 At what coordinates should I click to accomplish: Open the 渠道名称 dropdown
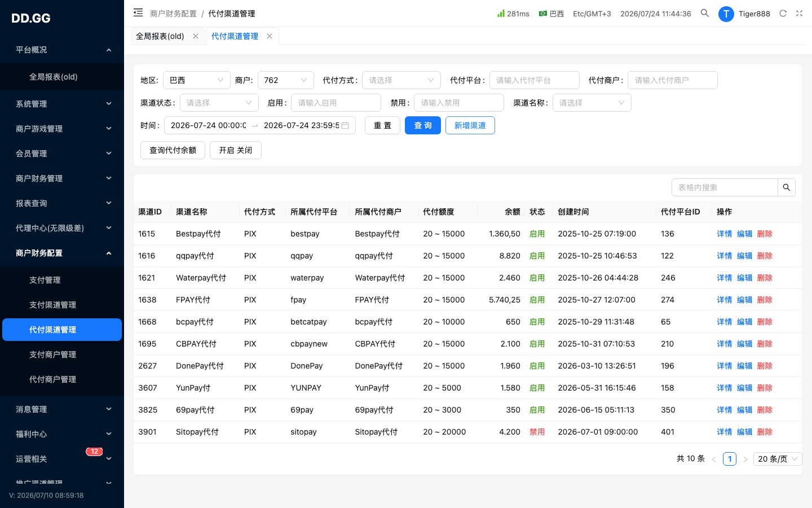[x=592, y=103]
